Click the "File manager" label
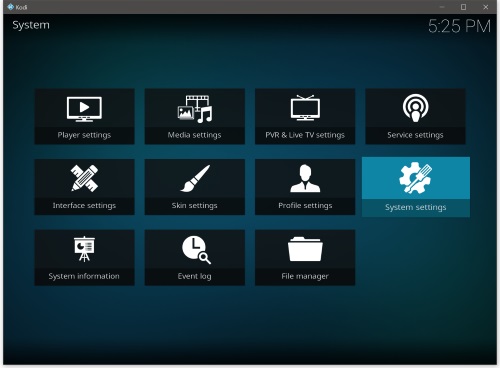This screenshot has width=500, height=368. 305,276
